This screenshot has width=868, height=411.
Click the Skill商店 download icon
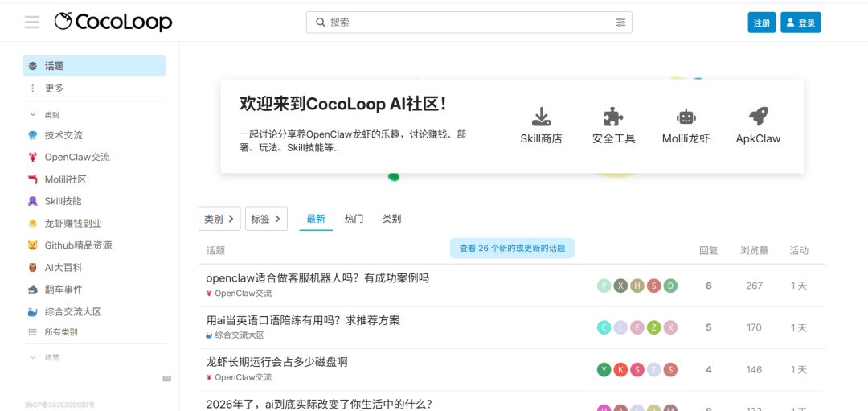pyautogui.click(x=541, y=117)
